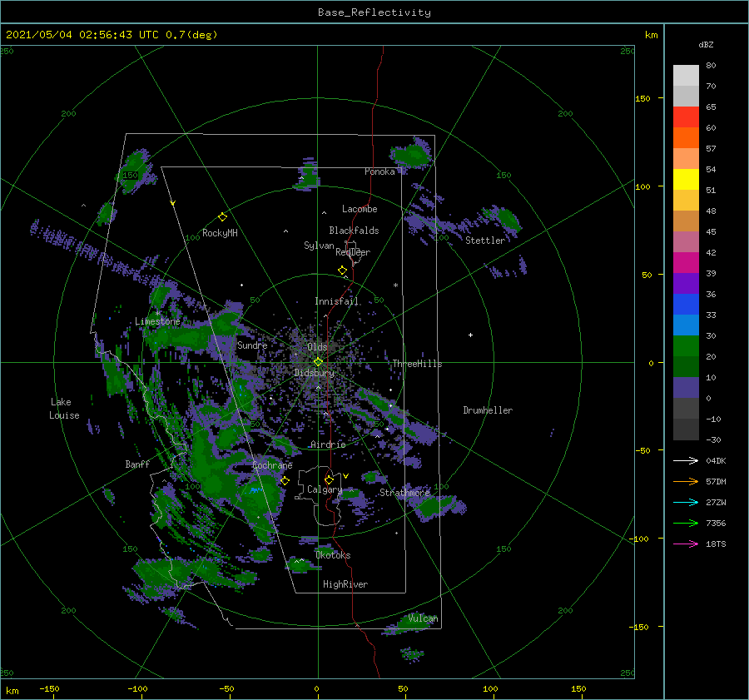Click the magenta 18TS arrow in legend
Viewport: 749px width, 700px height.
point(686,544)
